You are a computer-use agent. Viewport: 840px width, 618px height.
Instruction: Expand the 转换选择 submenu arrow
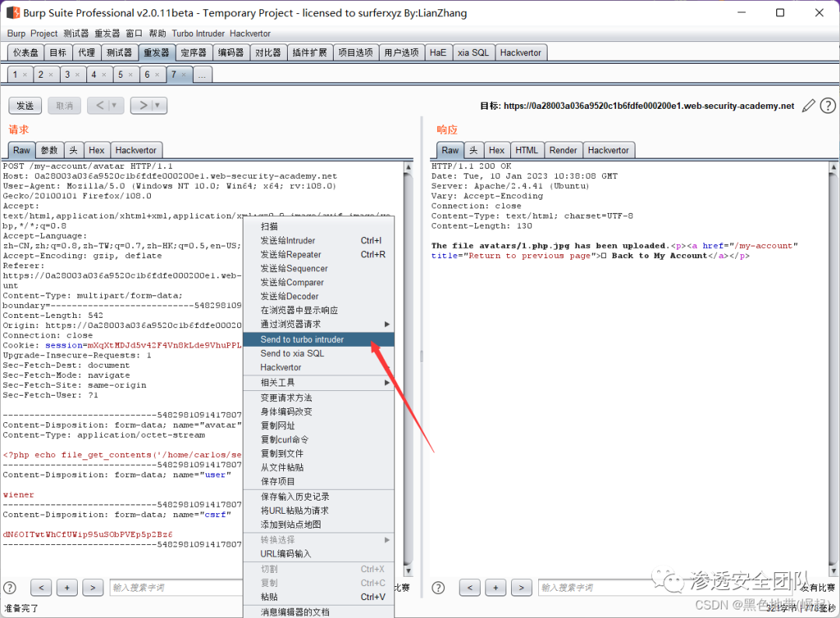(387, 539)
